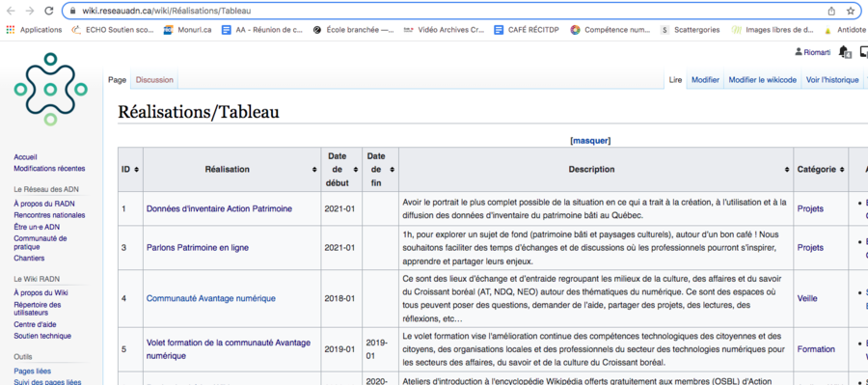This screenshot has width=868, height=385.
Task: Open Projets category in row 1
Action: (810, 208)
